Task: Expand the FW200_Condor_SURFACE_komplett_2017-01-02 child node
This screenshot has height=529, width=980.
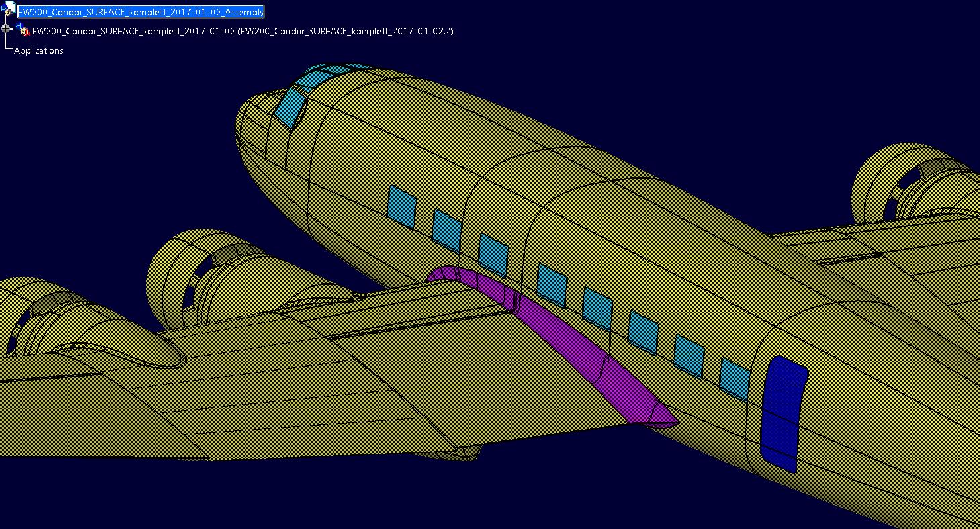Action: pos(6,29)
